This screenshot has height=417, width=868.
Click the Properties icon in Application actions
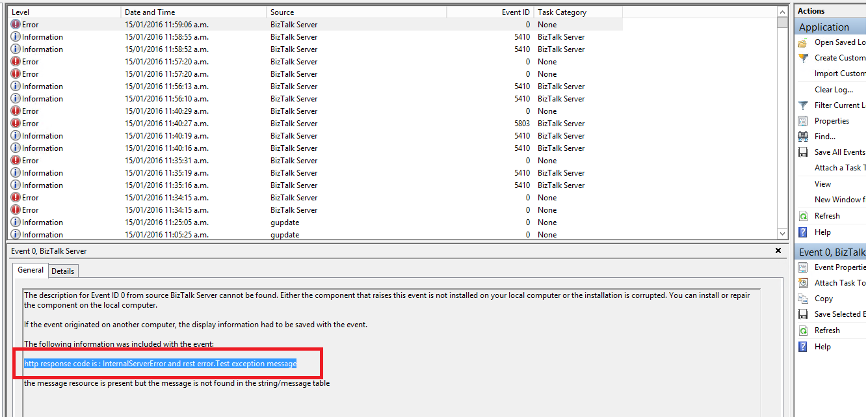pos(803,121)
